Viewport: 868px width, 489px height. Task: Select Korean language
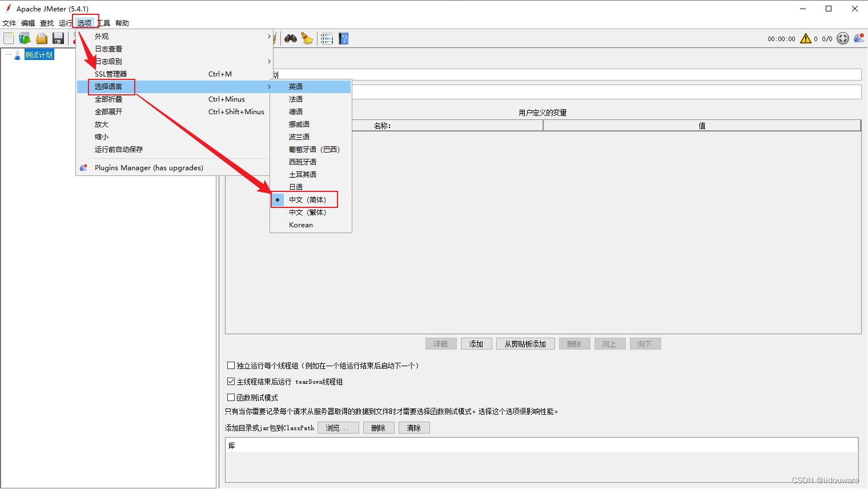coord(311,225)
